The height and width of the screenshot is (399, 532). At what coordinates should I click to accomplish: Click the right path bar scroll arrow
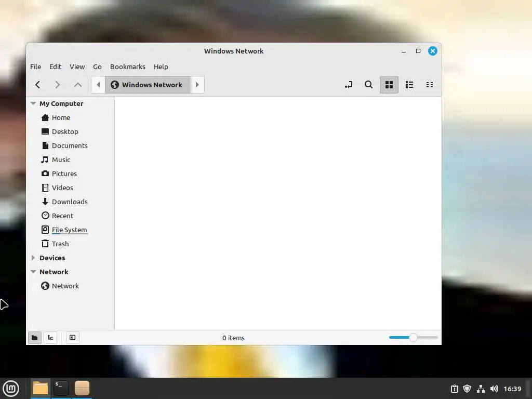[x=197, y=85]
